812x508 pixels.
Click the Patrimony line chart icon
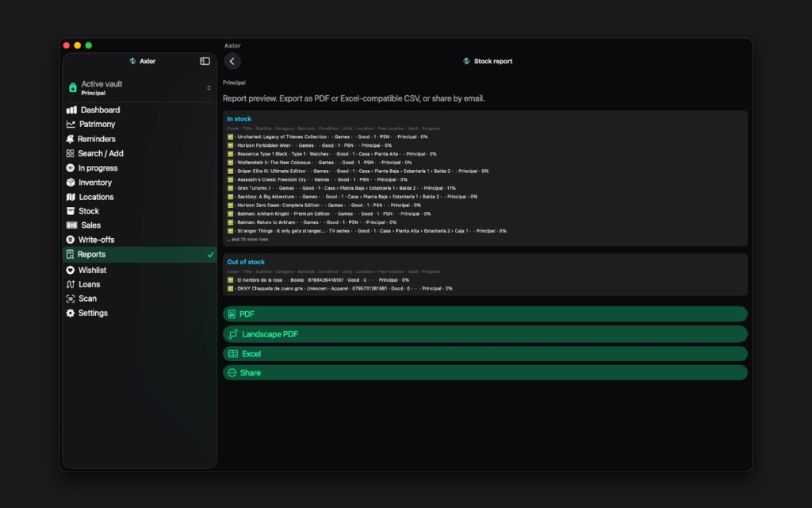(71, 125)
